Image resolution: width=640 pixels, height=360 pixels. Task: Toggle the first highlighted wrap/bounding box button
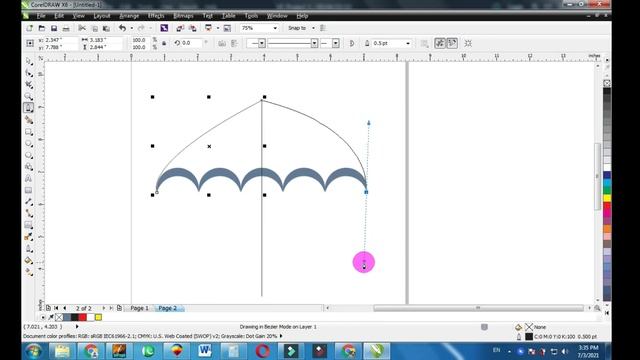(440, 43)
